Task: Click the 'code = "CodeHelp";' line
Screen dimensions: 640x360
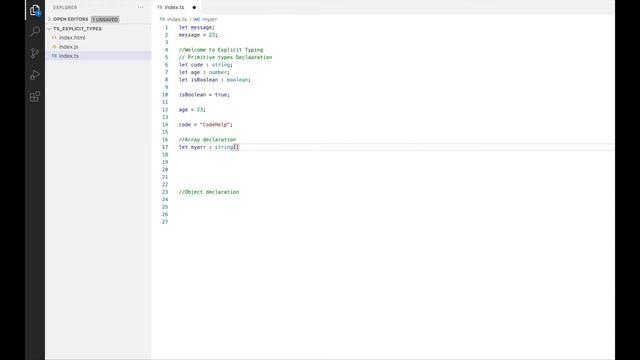Action: 206,124
